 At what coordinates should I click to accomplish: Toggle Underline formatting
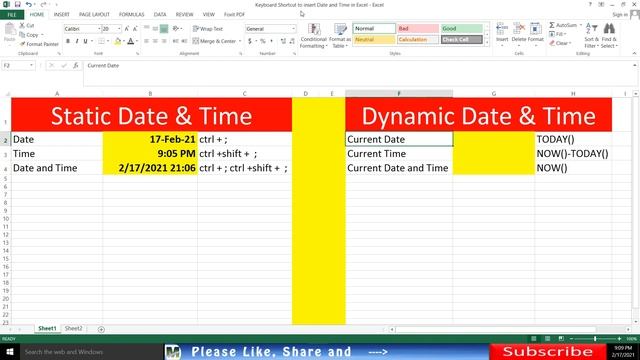point(85,41)
